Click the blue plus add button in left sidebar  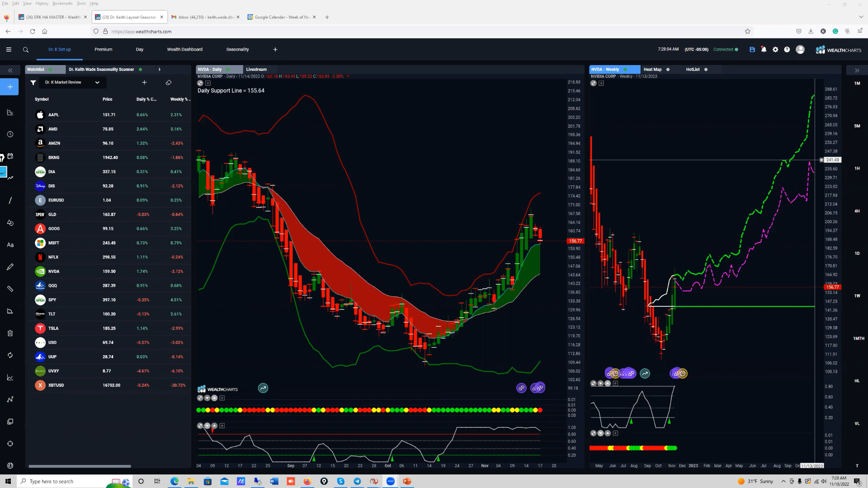coord(9,87)
